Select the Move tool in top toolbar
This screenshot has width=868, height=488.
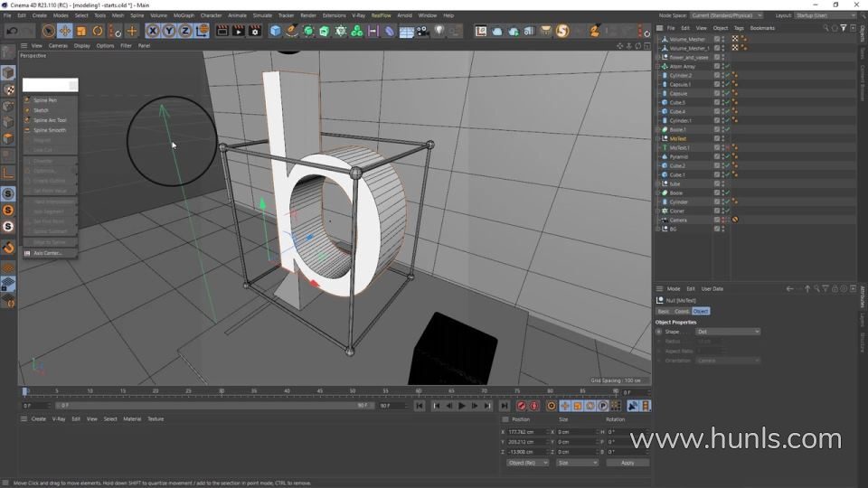tap(65, 31)
